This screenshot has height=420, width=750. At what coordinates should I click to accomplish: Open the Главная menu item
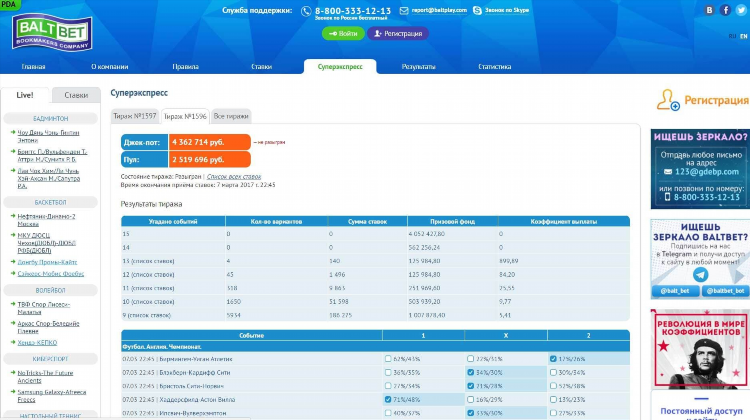33,66
